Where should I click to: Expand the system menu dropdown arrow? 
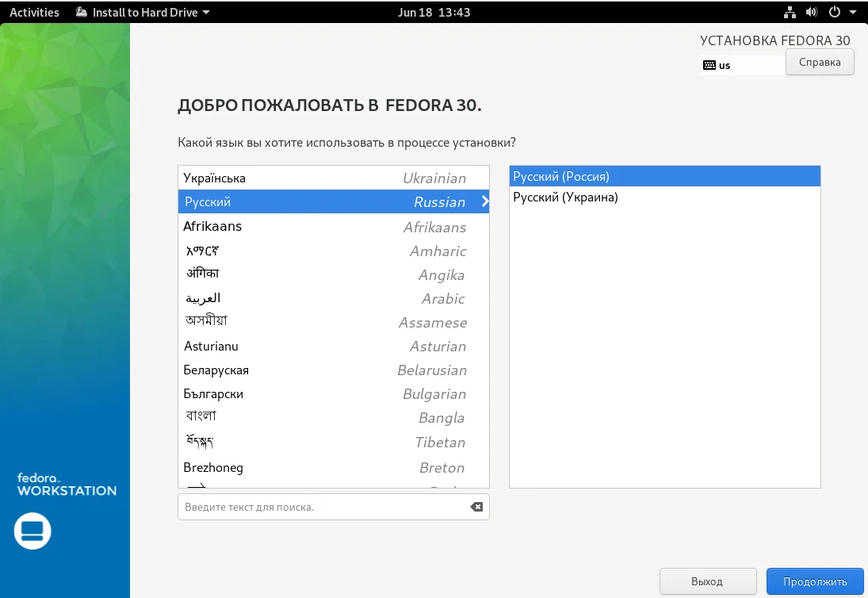pos(852,12)
